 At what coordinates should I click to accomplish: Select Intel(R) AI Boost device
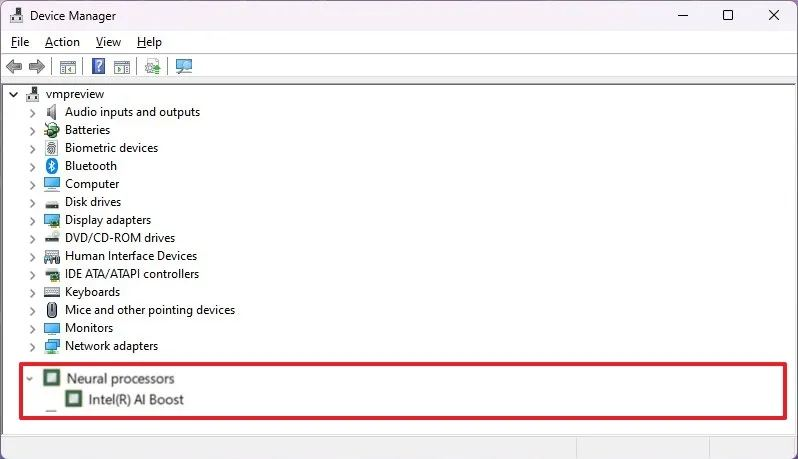136,399
